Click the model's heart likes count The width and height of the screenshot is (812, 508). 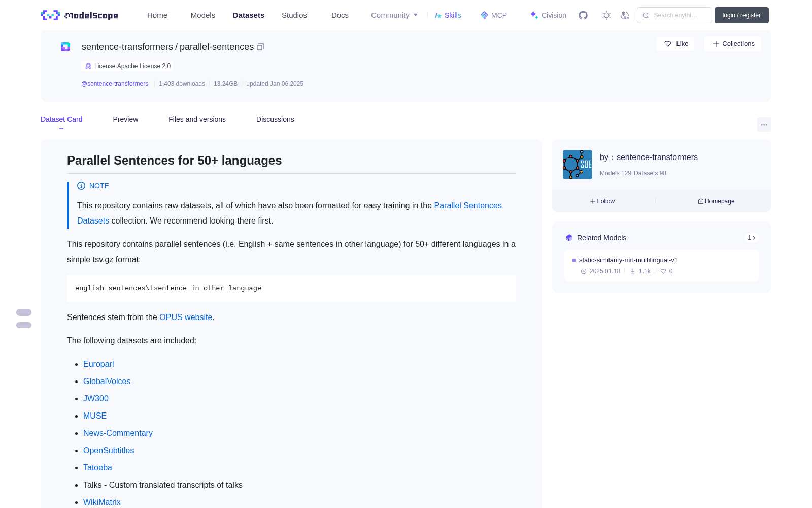point(666,271)
